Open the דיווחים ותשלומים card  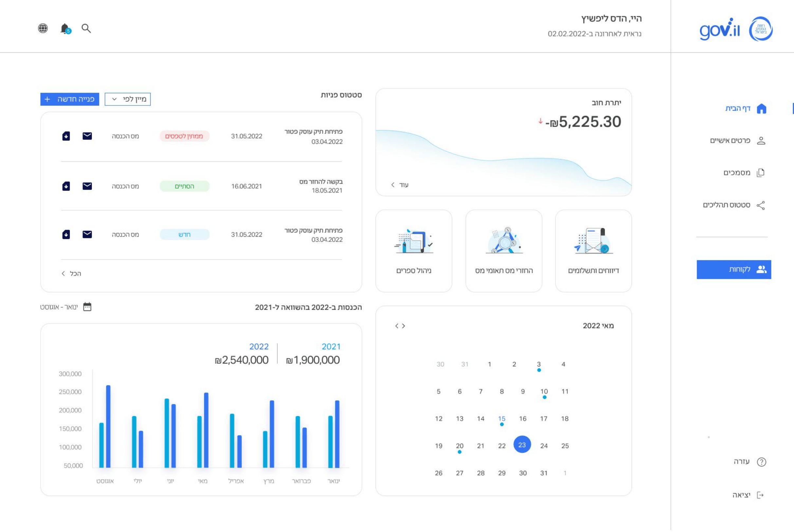coord(593,251)
